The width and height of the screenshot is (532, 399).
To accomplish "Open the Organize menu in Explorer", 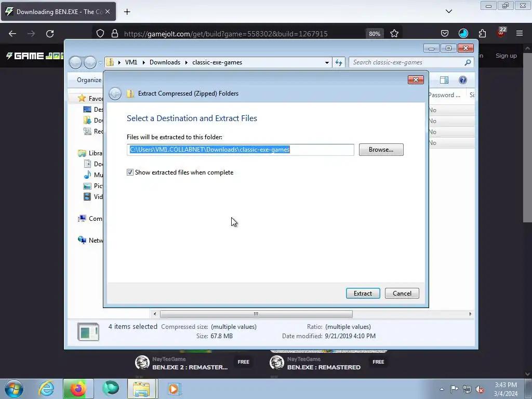I will click(x=89, y=79).
